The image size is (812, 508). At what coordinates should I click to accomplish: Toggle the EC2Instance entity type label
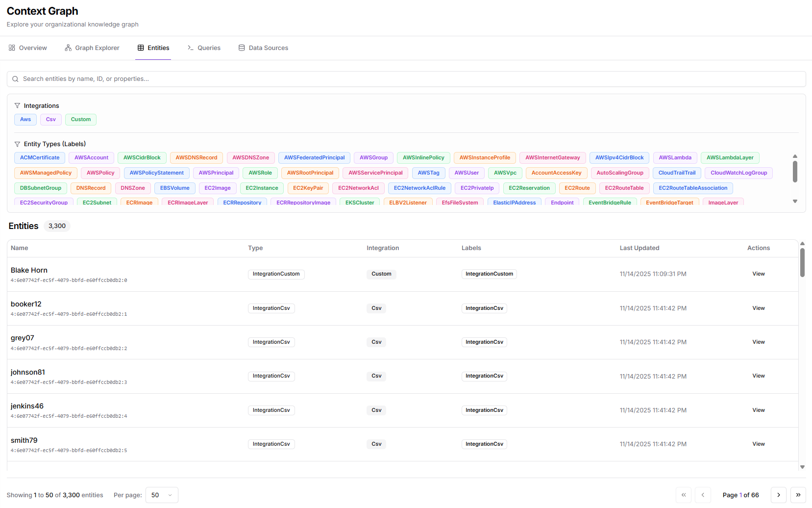coord(261,188)
